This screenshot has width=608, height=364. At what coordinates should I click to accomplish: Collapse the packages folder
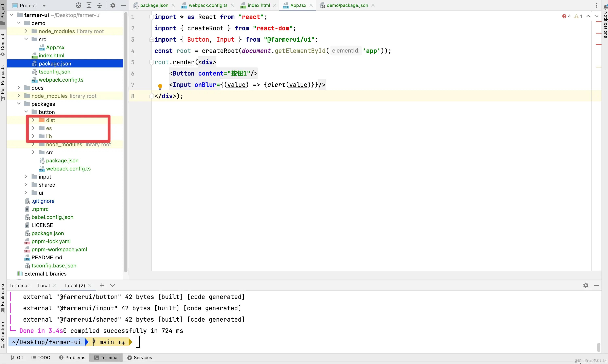tap(19, 104)
